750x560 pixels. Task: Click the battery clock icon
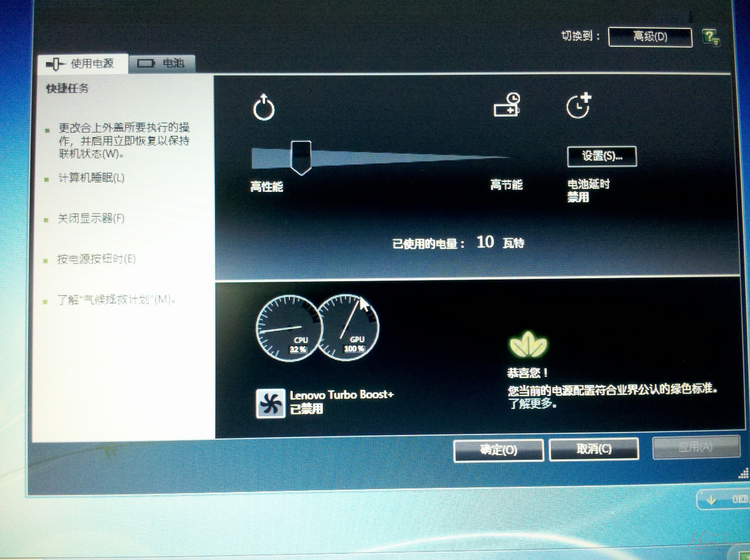point(507,105)
